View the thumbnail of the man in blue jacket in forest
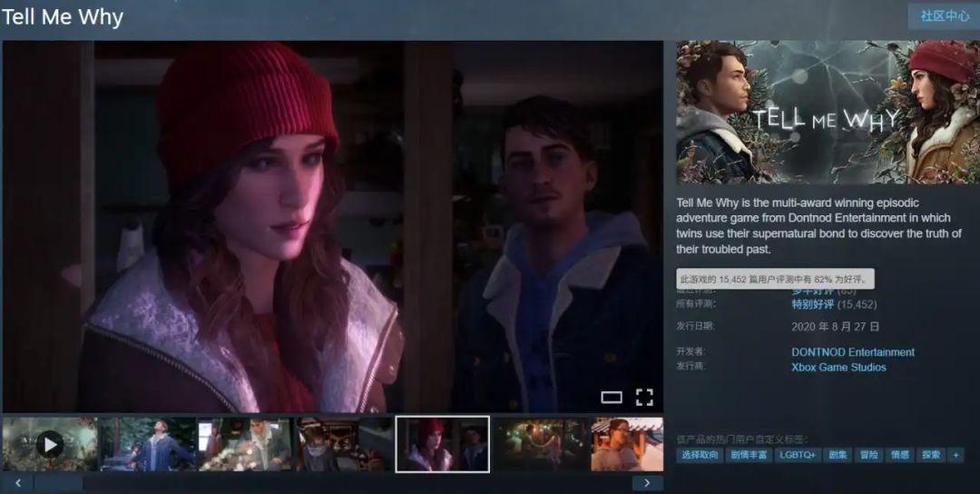The image size is (980, 494). point(148,444)
